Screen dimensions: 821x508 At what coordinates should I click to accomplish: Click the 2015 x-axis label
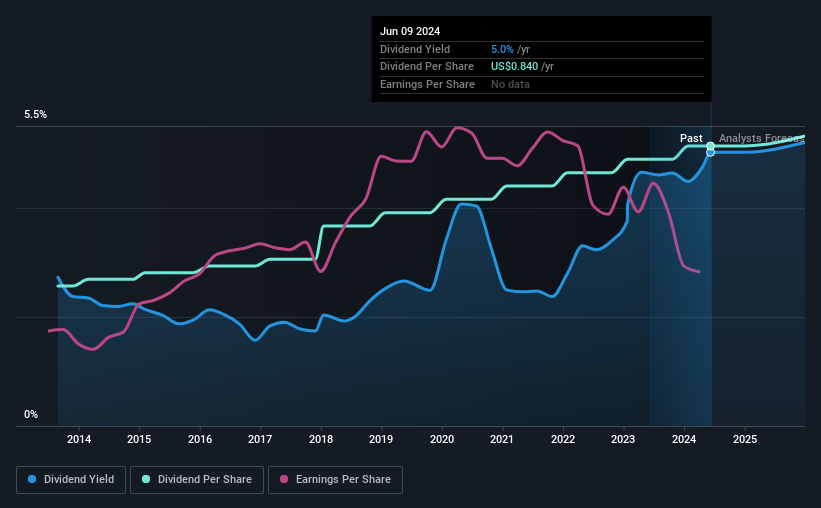139,439
